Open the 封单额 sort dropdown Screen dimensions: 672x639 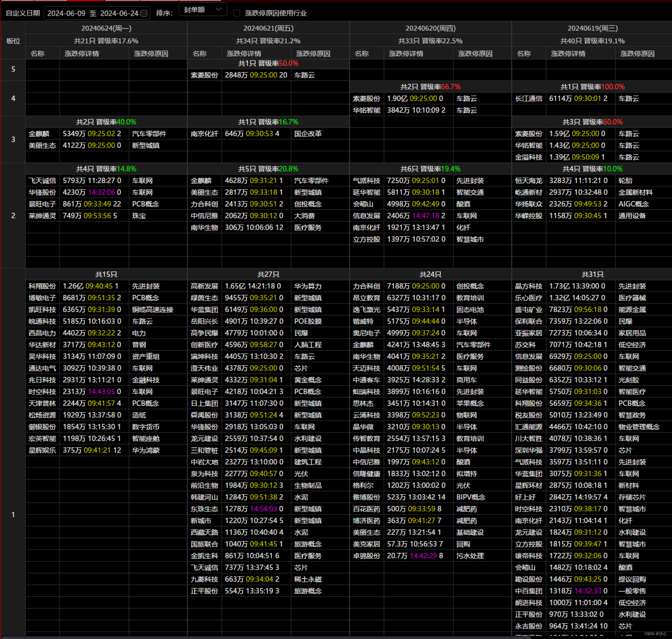203,10
